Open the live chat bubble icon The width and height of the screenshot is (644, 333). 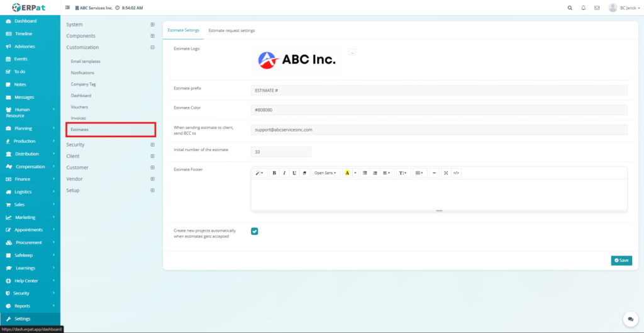tap(627, 319)
